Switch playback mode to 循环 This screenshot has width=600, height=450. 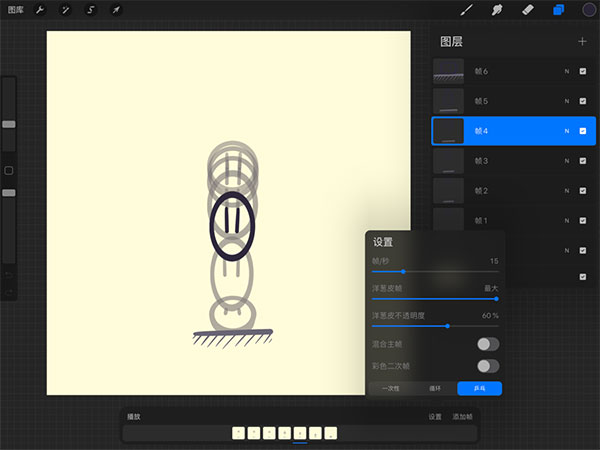(x=435, y=388)
